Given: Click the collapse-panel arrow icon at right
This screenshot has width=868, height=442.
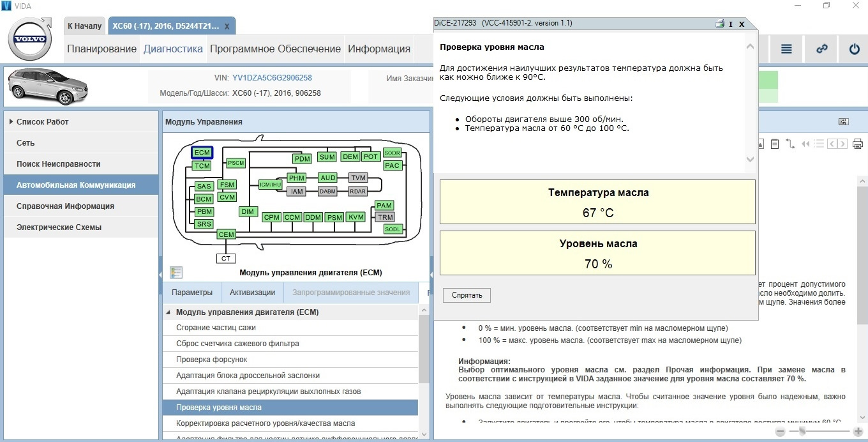Looking at the screenshot, I should [843, 122].
